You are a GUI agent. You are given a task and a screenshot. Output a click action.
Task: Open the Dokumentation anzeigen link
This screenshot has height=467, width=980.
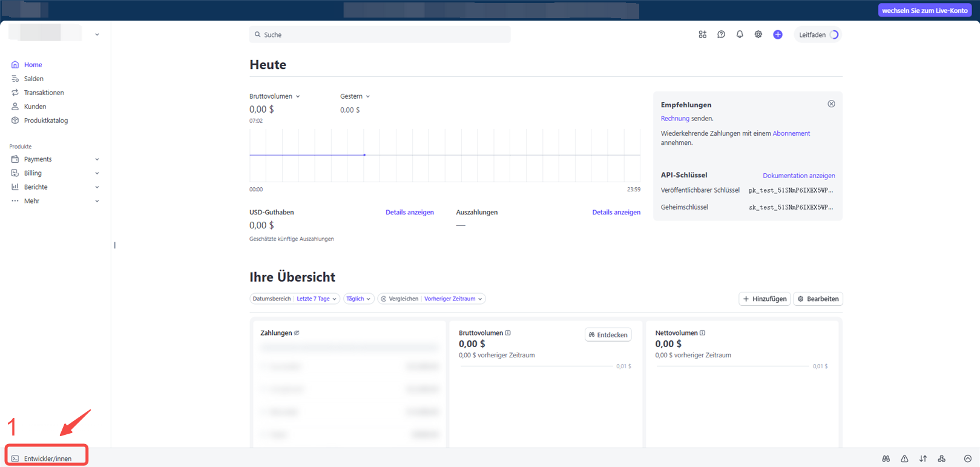[x=798, y=176]
